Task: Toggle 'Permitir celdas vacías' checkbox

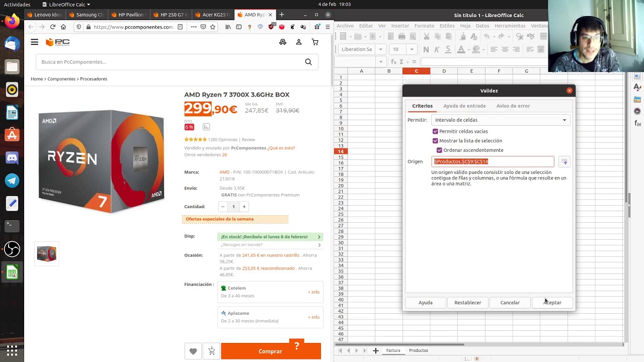Action: pos(435,131)
